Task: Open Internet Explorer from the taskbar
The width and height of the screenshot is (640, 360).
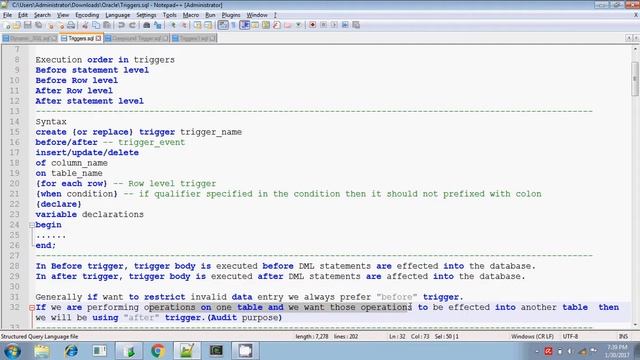Action: click(71, 351)
